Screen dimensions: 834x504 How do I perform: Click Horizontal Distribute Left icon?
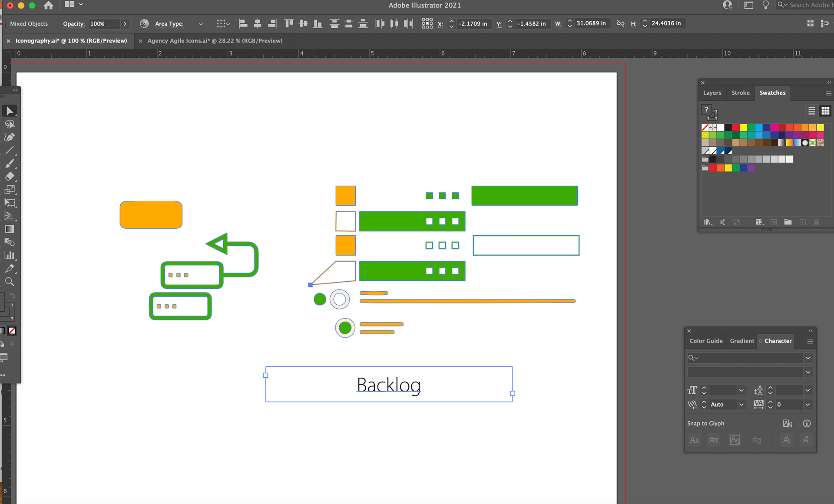click(380, 23)
